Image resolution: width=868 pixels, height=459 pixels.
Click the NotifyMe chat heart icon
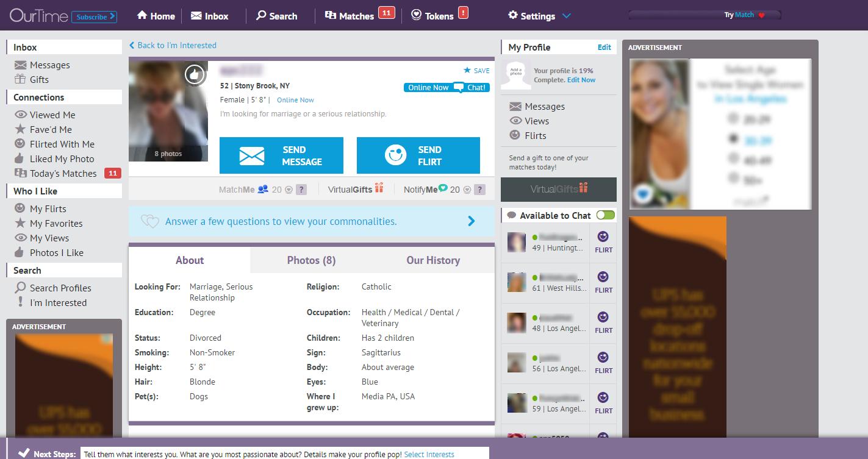tap(443, 188)
